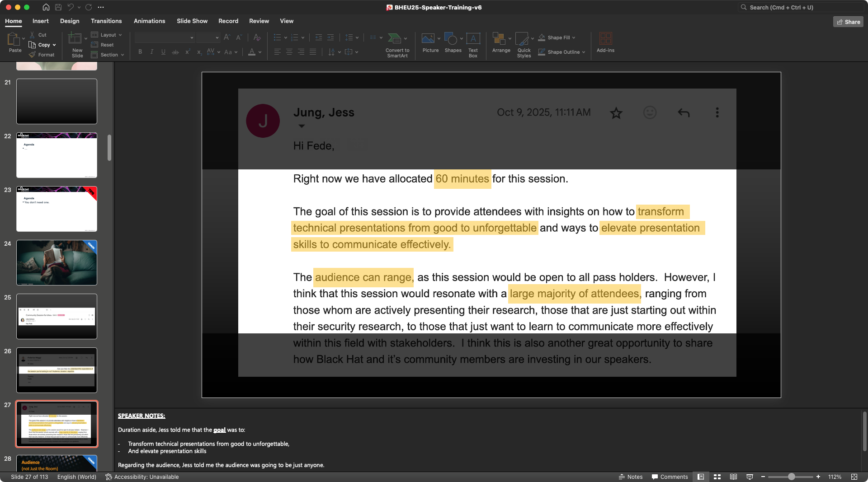Open the Shapes gallery

click(451, 39)
